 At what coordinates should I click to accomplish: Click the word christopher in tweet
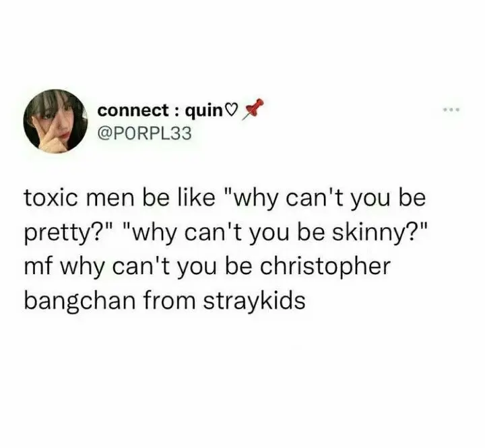[x=325, y=267]
